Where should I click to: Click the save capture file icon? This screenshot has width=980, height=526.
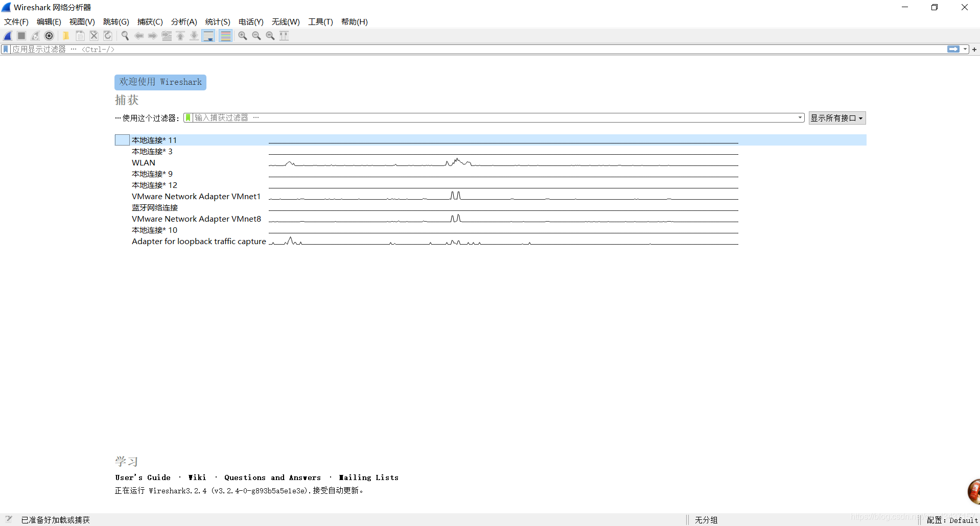(80, 36)
